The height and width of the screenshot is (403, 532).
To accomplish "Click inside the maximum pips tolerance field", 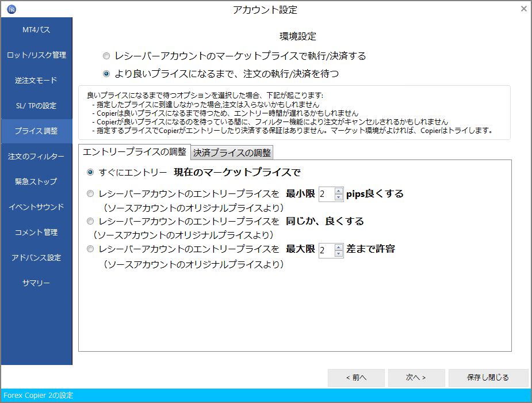I will pyautogui.click(x=325, y=250).
